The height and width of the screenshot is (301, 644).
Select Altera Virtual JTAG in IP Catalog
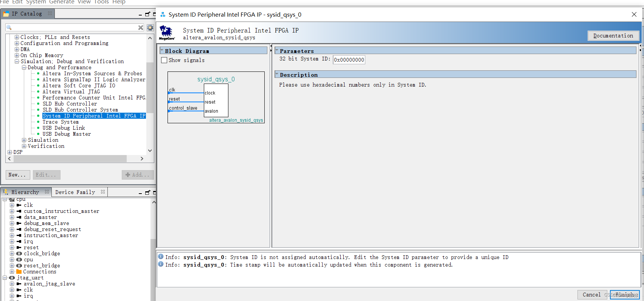click(71, 92)
